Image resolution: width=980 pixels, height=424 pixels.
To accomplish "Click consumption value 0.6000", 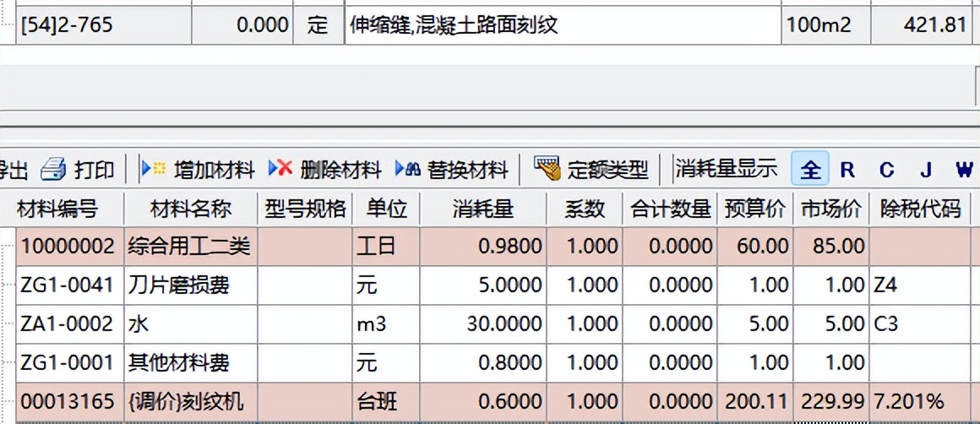I will point(483,401).
